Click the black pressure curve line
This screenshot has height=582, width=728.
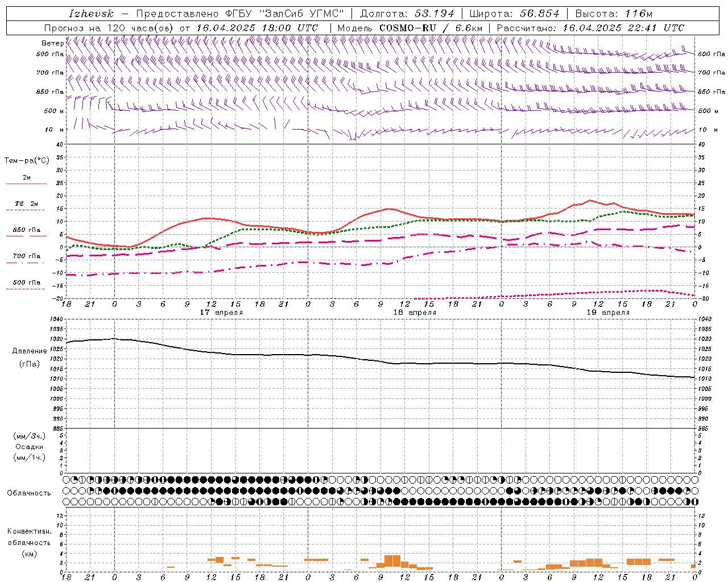pyautogui.click(x=380, y=361)
